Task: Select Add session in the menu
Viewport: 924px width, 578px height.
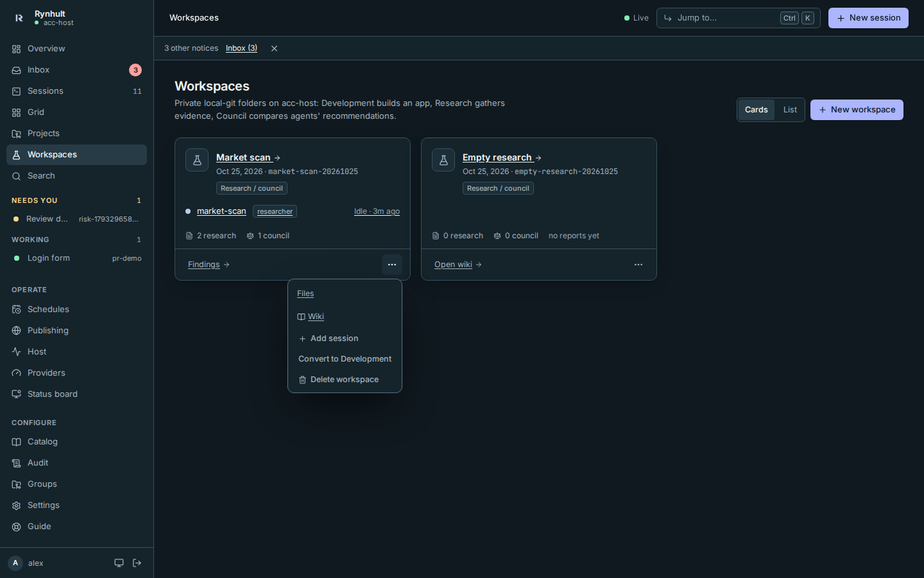Action: click(345, 338)
